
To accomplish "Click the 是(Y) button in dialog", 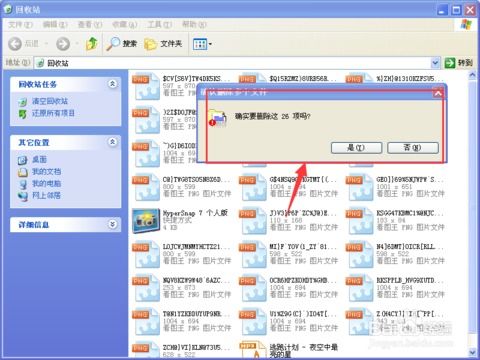I will pyautogui.click(x=356, y=148).
